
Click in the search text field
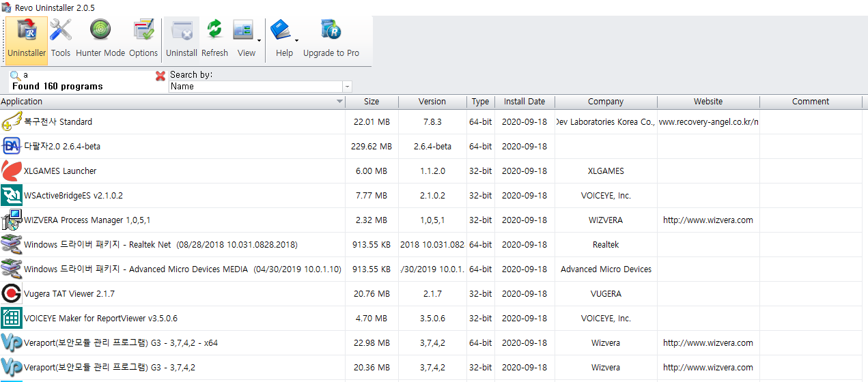tap(87, 75)
